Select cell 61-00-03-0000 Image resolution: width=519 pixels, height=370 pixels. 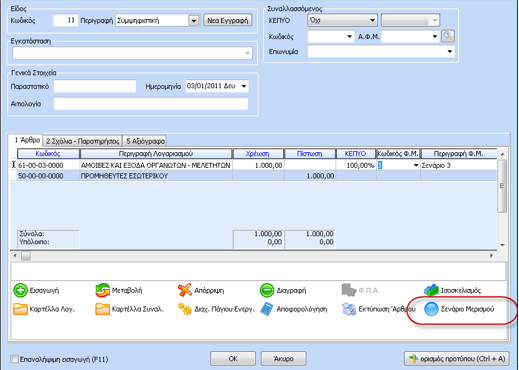(x=48, y=165)
